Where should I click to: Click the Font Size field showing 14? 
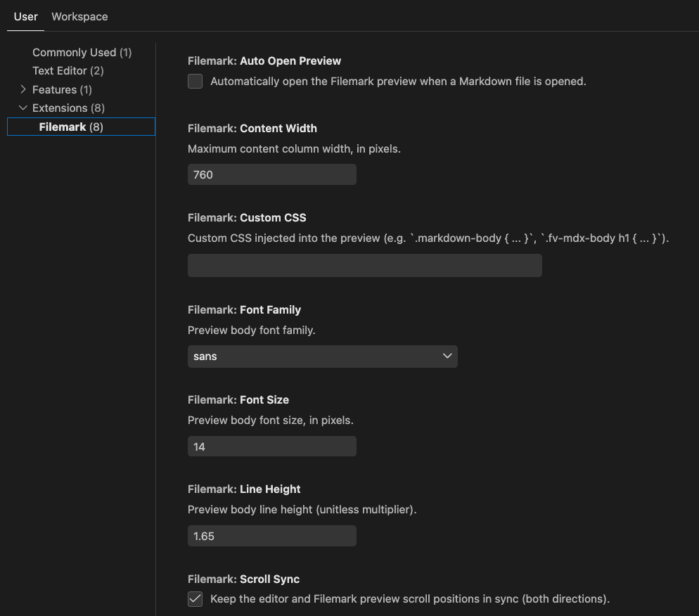272,446
